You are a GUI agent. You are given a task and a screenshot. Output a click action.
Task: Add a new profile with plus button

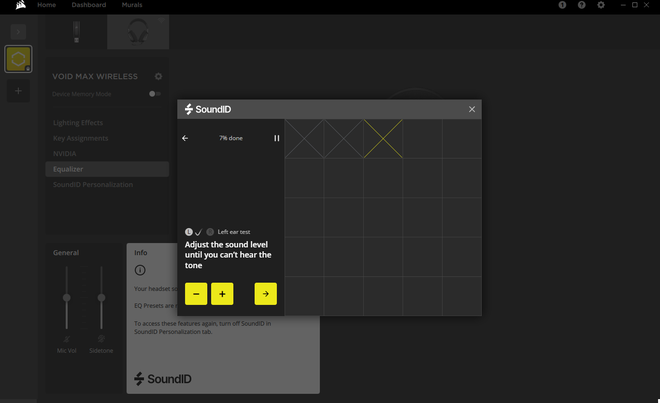tap(18, 91)
